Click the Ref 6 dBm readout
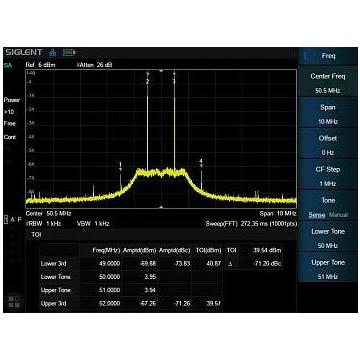 coord(40,65)
